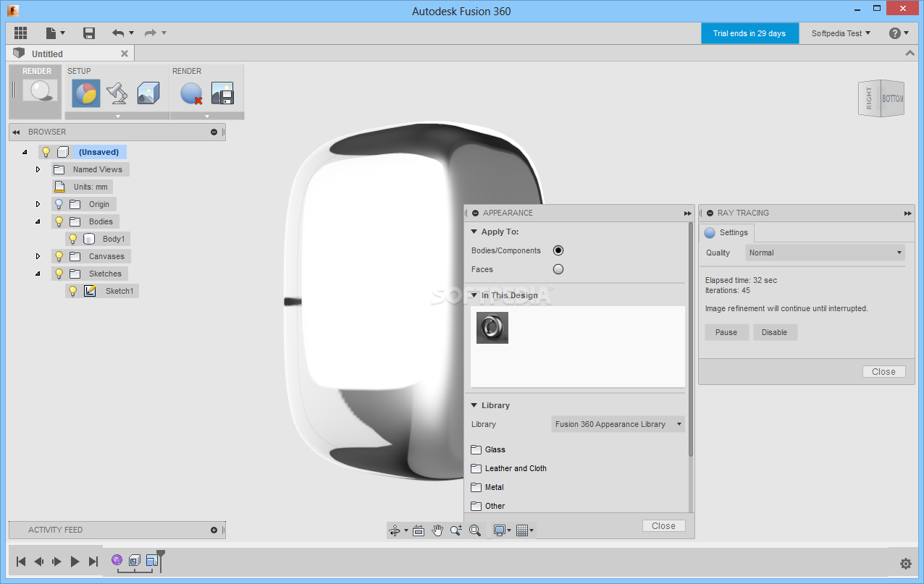The height and width of the screenshot is (584, 924).
Task: Pause the ray tracing
Action: pyautogui.click(x=726, y=332)
